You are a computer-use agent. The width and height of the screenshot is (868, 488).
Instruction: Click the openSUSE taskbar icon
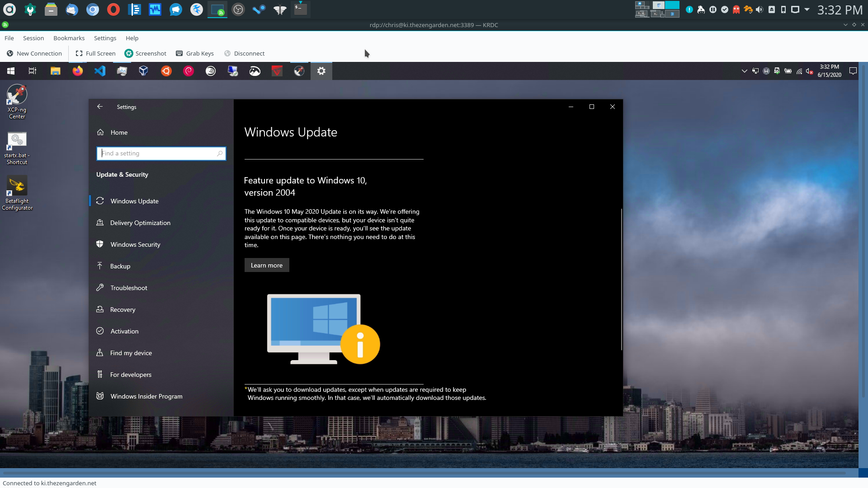click(x=211, y=71)
